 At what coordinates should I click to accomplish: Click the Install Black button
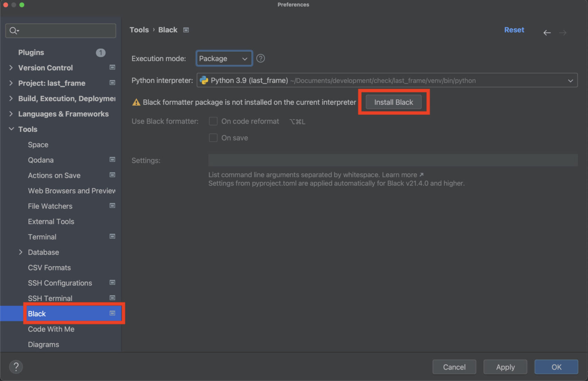[x=393, y=102]
